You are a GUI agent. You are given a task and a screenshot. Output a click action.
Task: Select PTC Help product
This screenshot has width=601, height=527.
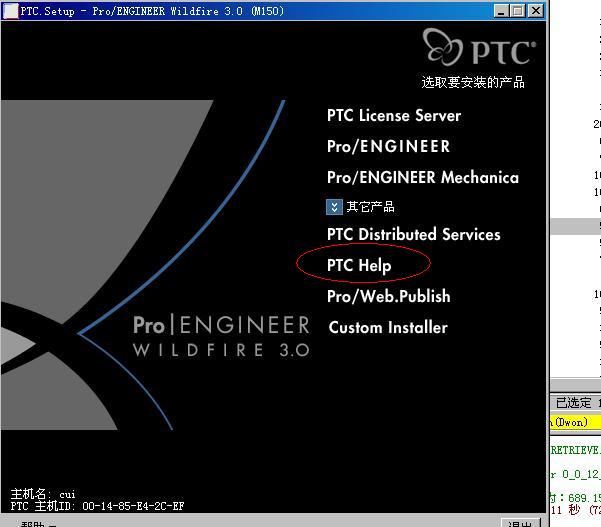click(x=359, y=265)
